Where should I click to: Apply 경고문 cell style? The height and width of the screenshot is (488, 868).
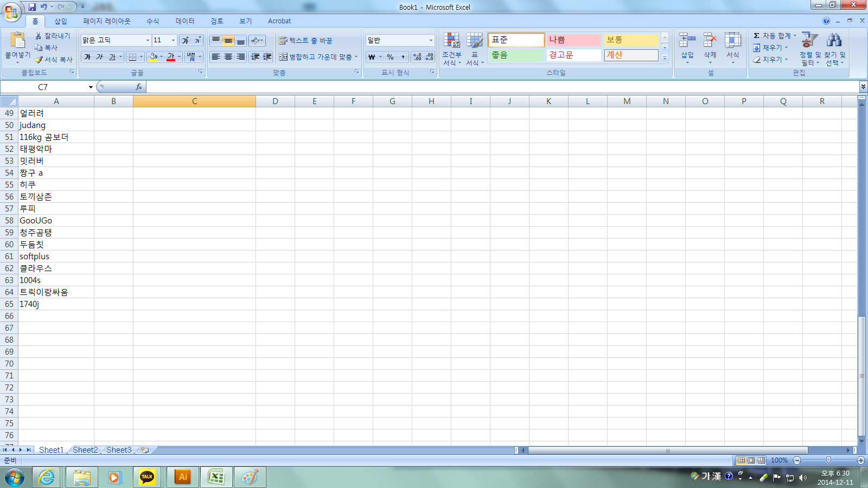[573, 55]
